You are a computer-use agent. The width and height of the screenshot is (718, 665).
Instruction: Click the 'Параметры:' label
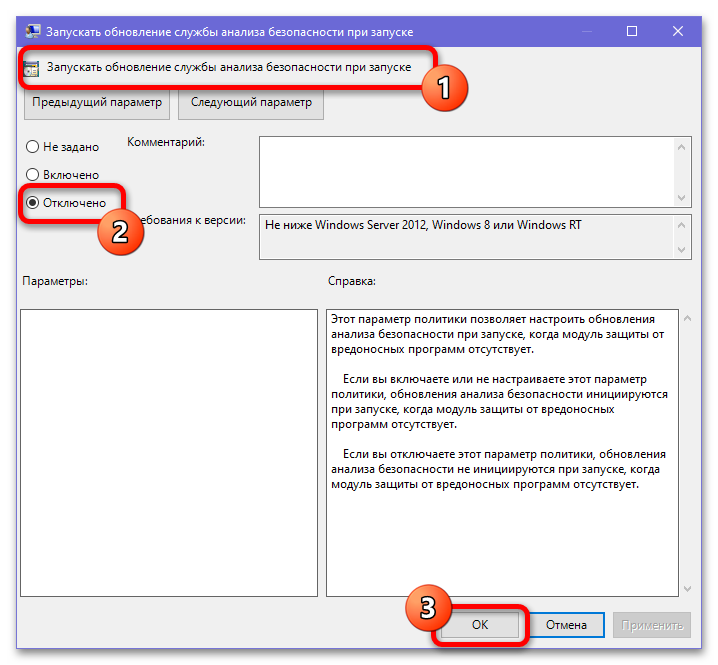pyautogui.click(x=55, y=281)
